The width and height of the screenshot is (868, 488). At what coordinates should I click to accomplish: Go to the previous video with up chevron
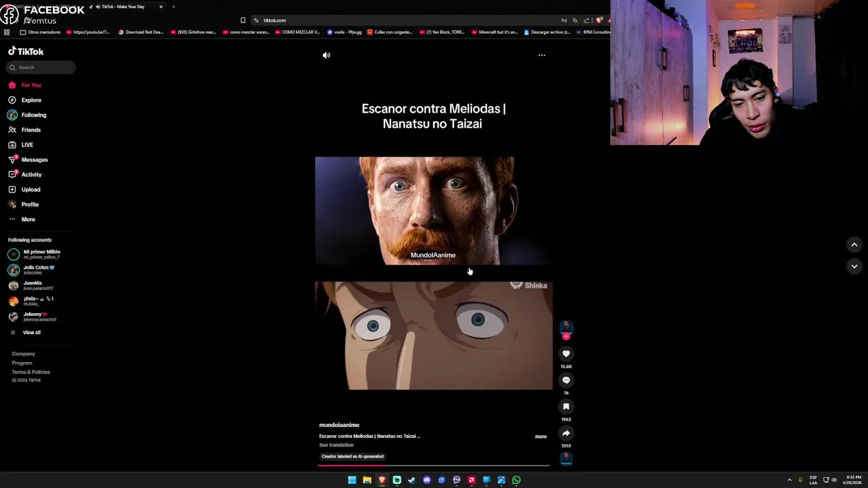(x=854, y=245)
